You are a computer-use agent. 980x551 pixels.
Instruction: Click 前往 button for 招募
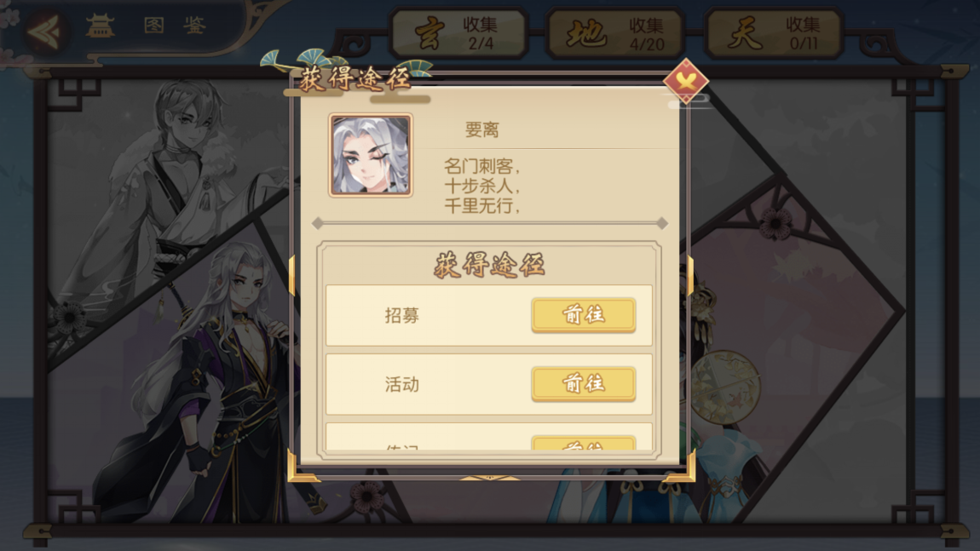(x=584, y=314)
